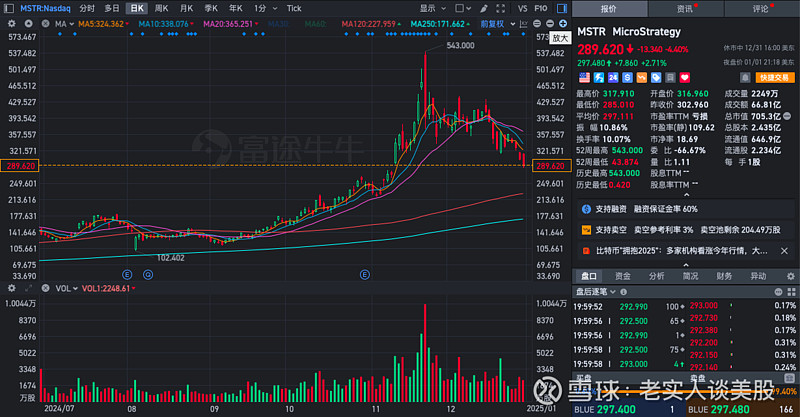This screenshot has height=417, width=800.
Task: Click the round indicator icon beside the MA gear
Action: [29, 23]
